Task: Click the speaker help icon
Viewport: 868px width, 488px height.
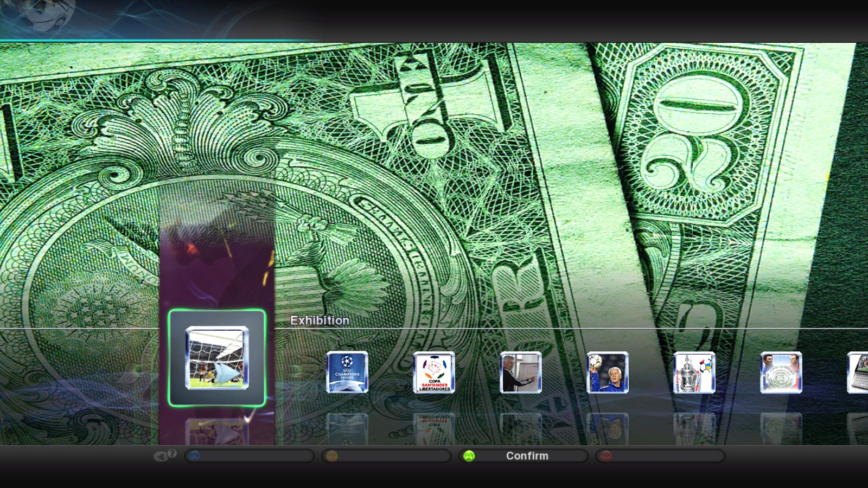Action: click(165, 455)
